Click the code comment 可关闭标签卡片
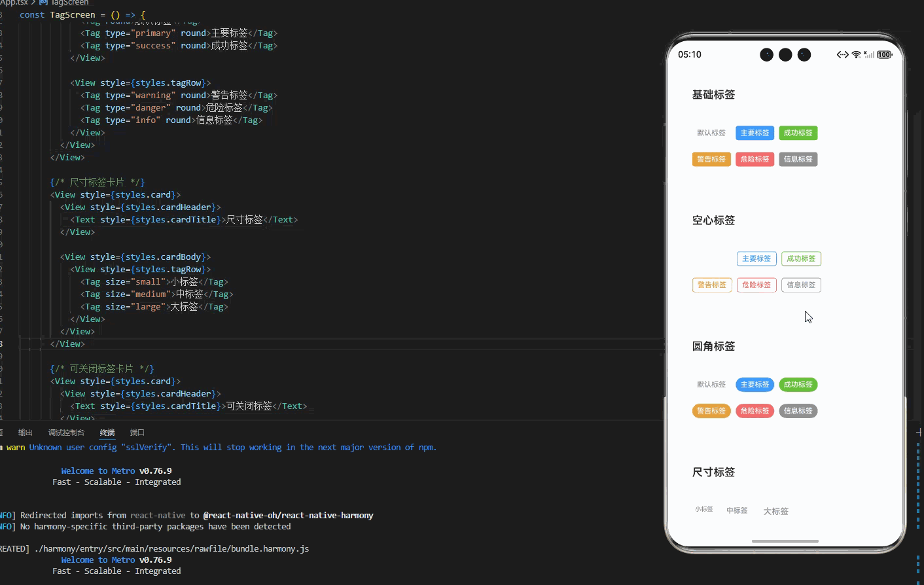Viewport: 924px width, 585px height. coord(102,369)
